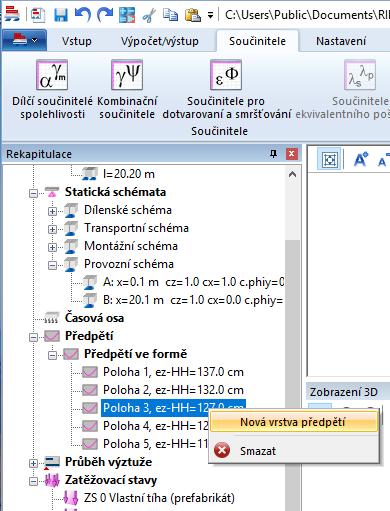Collapse the Předpětí ve formě node
The height and width of the screenshot is (511, 390).
click(x=52, y=355)
